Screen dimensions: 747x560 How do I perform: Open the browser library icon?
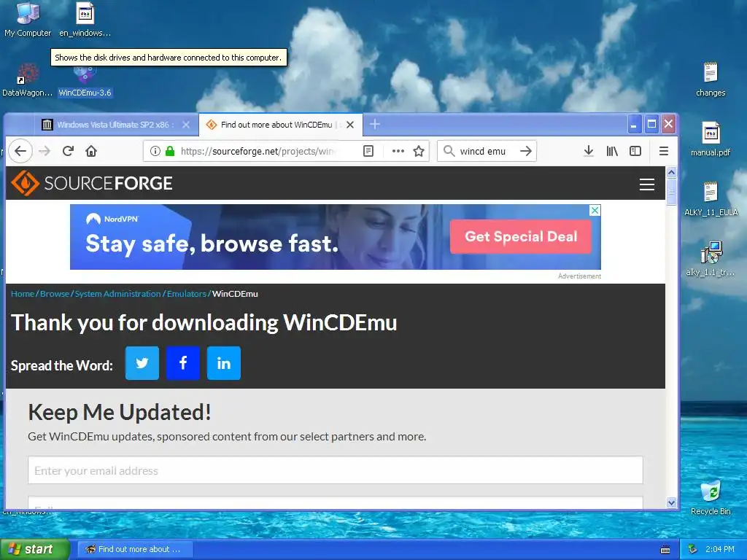tap(612, 152)
